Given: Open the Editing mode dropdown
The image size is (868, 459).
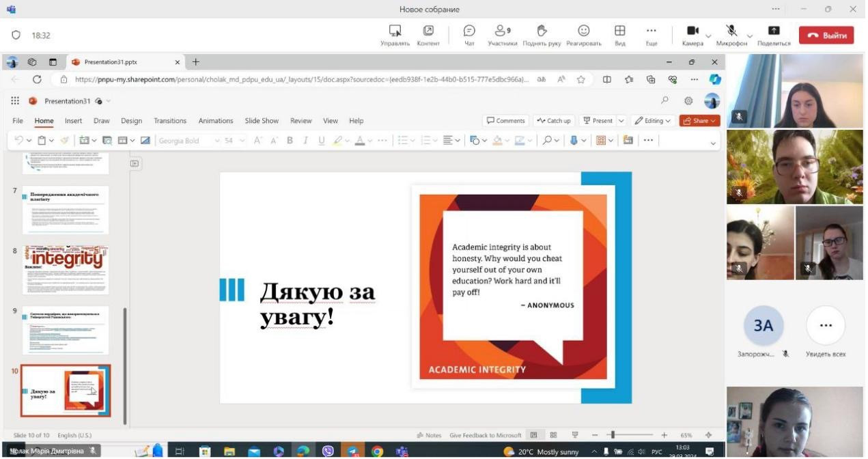Looking at the screenshot, I should tap(652, 121).
